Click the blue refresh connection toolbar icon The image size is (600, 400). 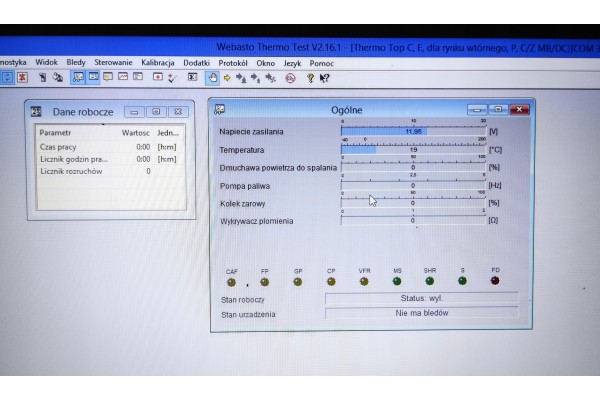coord(8,77)
